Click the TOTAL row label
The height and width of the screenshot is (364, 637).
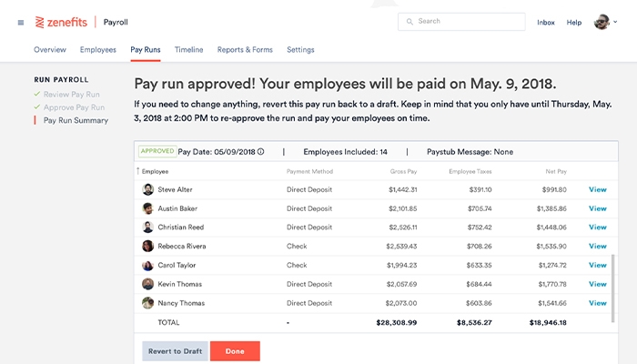(x=168, y=322)
